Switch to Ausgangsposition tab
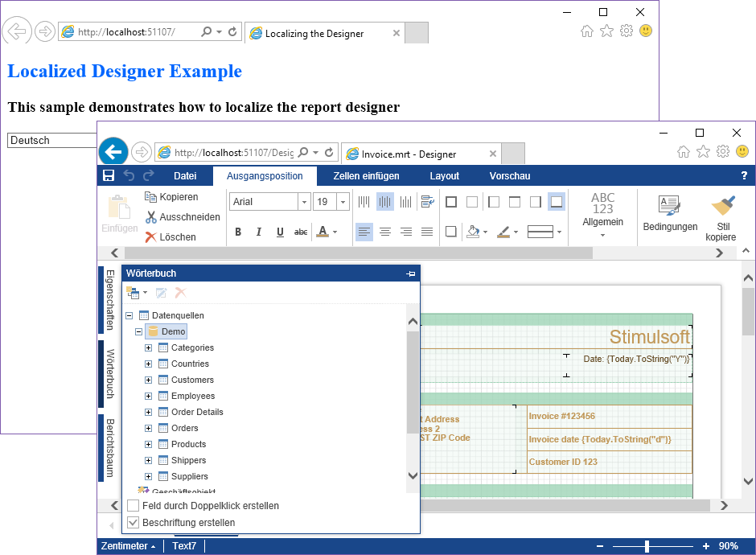This screenshot has width=756, height=555. [x=265, y=176]
